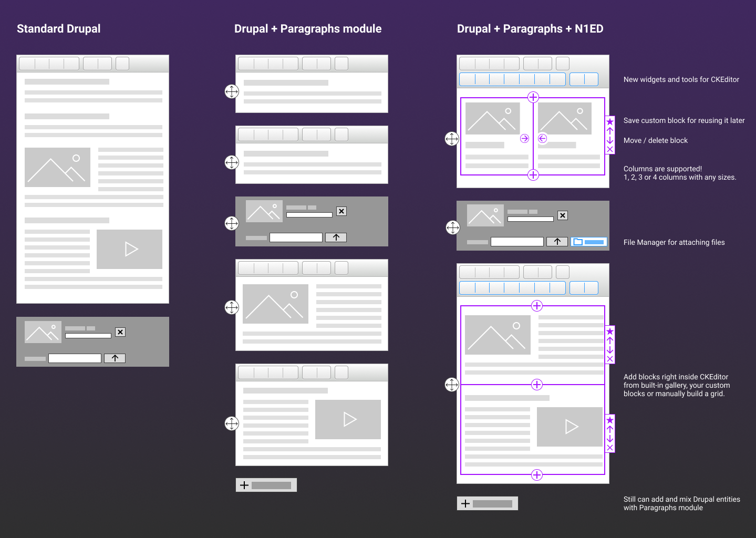Viewport: 756px width, 538px height.
Task: Click purple delete X beside N1ED two-column block
Action: (x=610, y=149)
